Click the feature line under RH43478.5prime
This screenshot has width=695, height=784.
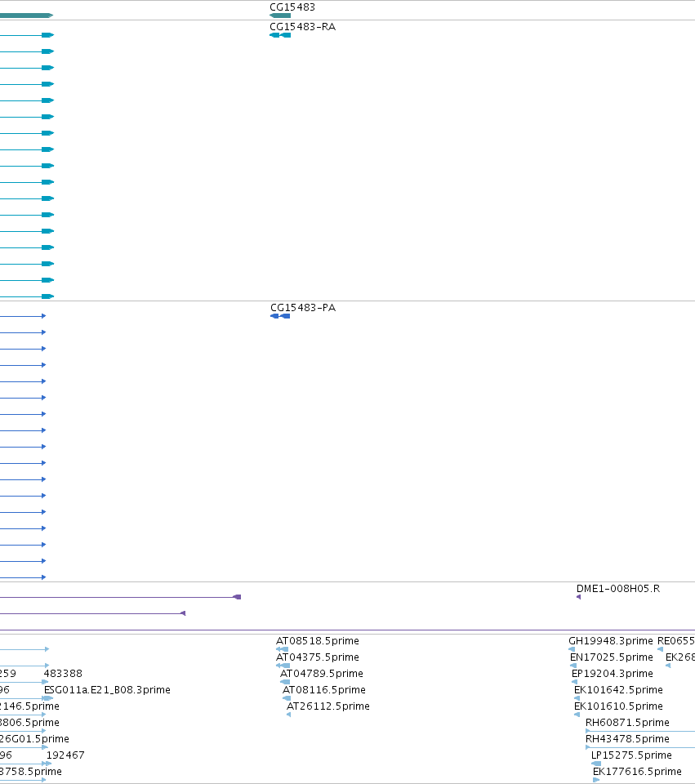coord(640,747)
